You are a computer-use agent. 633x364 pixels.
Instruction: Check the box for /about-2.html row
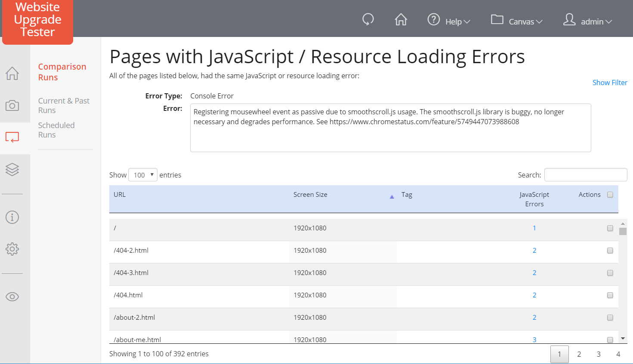click(x=610, y=318)
